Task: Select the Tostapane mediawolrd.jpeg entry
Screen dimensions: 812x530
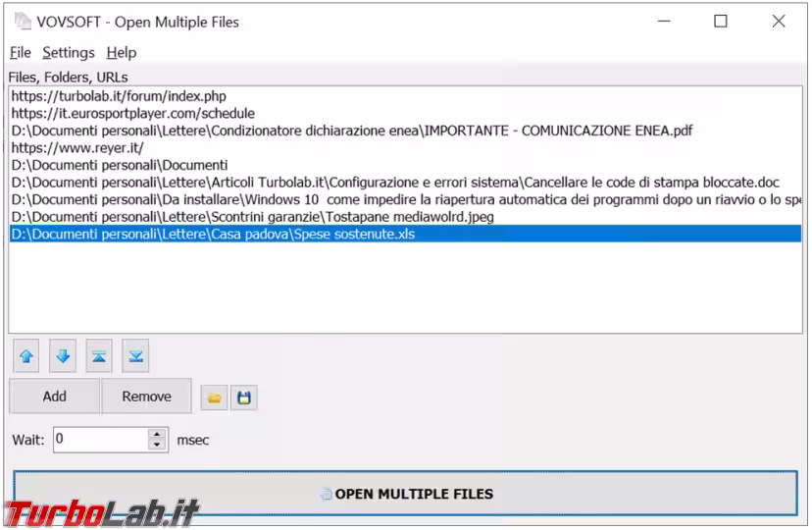Action: pyautogui.click(x=405, y=217)
